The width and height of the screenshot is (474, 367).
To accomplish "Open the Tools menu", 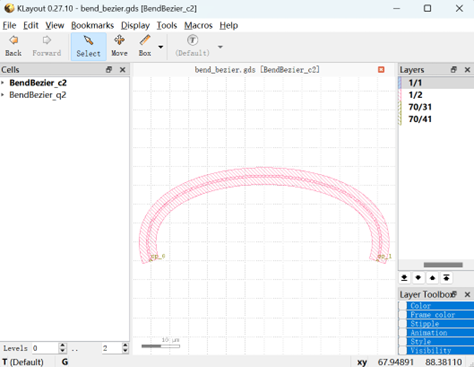I will coord(167,25).
